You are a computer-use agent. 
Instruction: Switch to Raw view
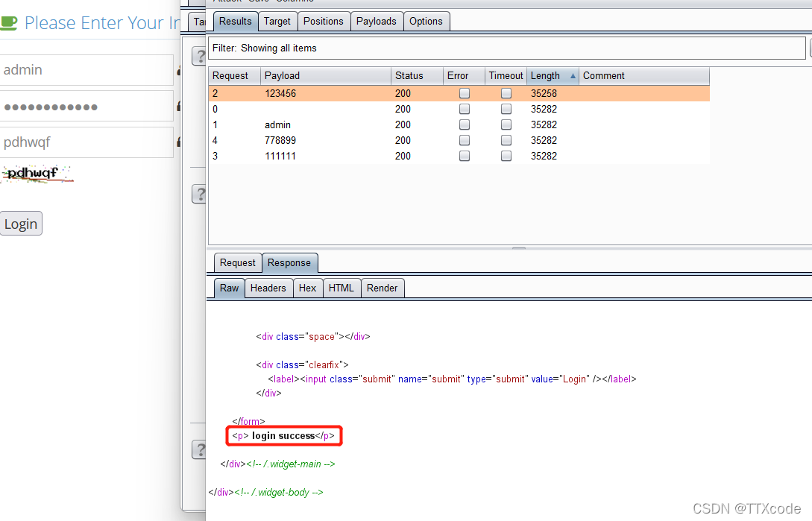click(229, 288)
